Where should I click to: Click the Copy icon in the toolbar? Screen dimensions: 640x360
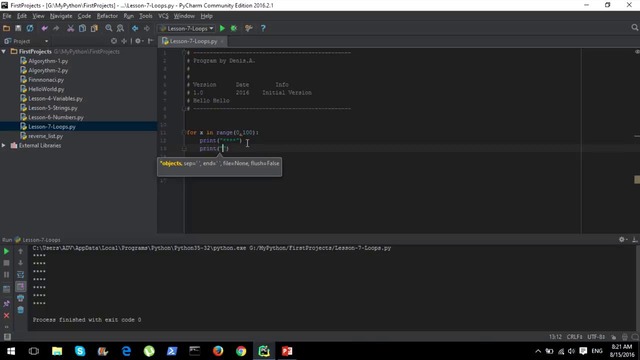pos(82,28)
